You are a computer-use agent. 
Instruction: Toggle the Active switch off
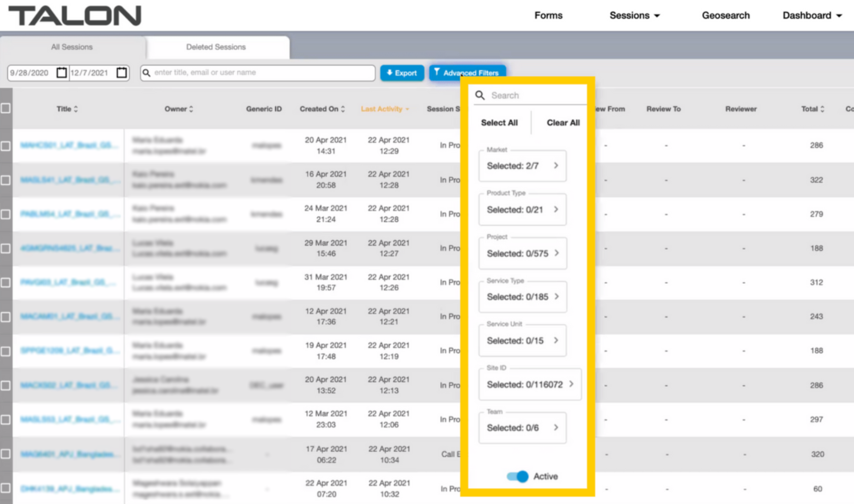point(518,476)
